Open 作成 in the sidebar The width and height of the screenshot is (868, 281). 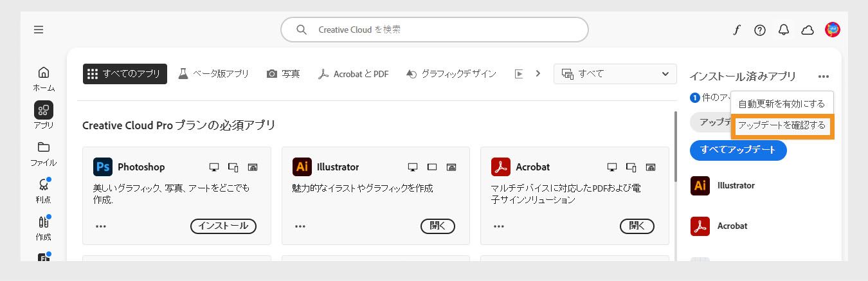pyautogui.click(x=44, y=228)
